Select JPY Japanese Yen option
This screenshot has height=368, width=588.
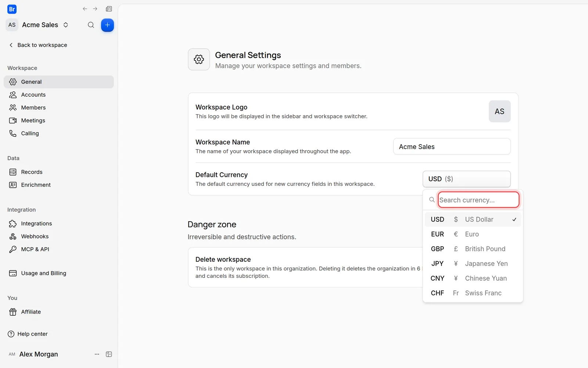tap(473, 263)
